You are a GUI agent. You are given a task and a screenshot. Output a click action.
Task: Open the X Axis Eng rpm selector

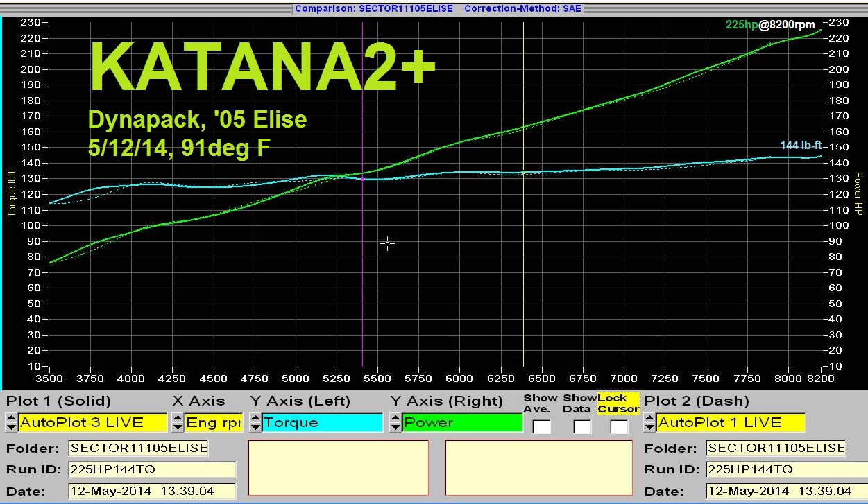coord(214,422)
